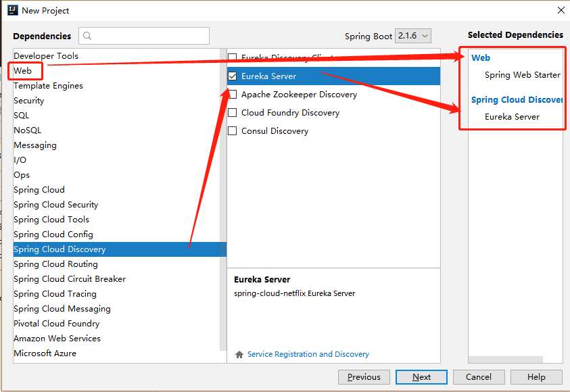The image size is (570, 392).
Task: Click the Next button
Action: point(421,377)
